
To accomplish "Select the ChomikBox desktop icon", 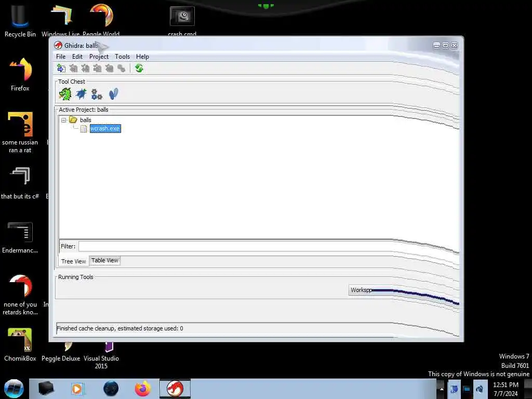I will (20, 345).
